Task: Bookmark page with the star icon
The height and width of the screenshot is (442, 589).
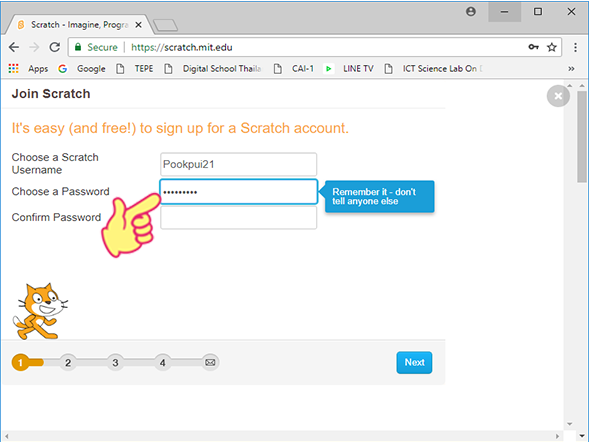Action: 551,47
